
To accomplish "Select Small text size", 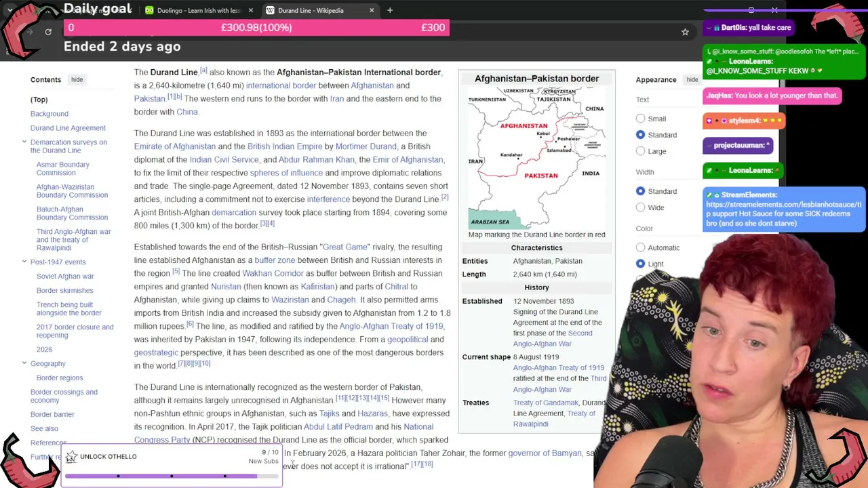I will (640, 119).
